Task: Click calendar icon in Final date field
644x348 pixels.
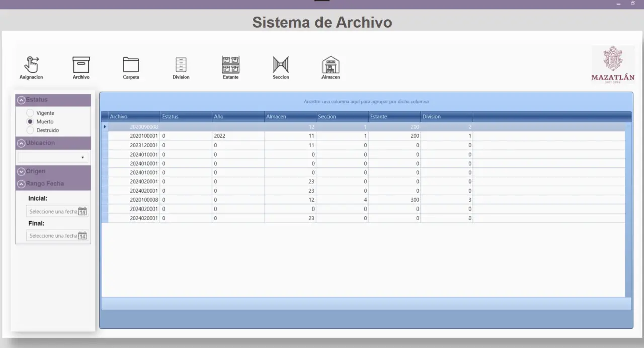Action: (83, 236)
